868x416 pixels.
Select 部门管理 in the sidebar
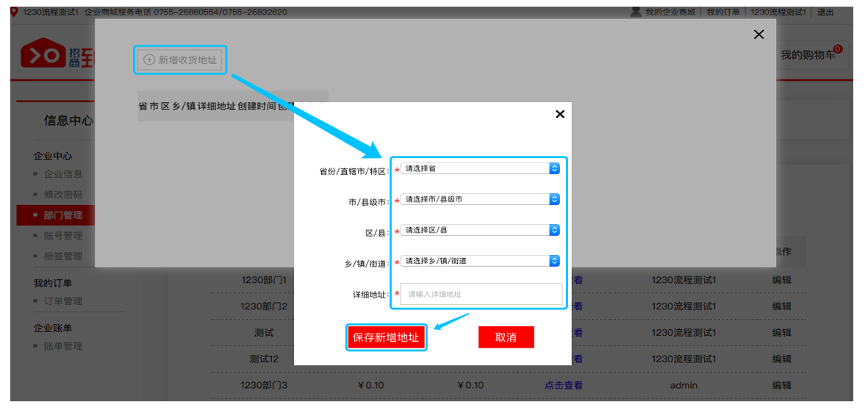[63, 215]
